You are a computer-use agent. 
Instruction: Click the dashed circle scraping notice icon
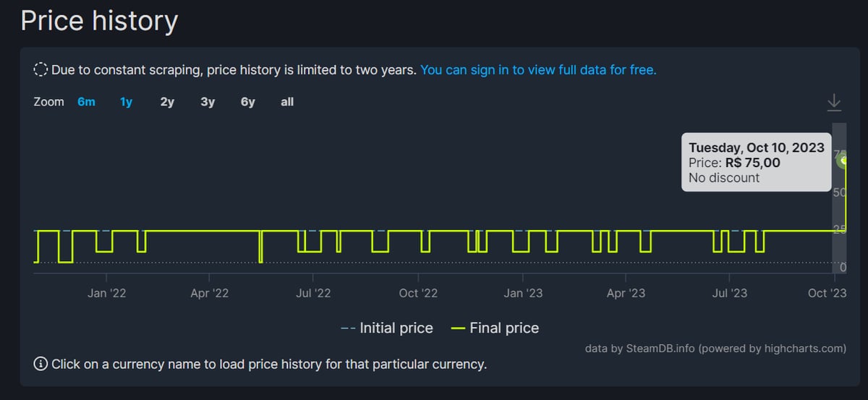[41, 70]
